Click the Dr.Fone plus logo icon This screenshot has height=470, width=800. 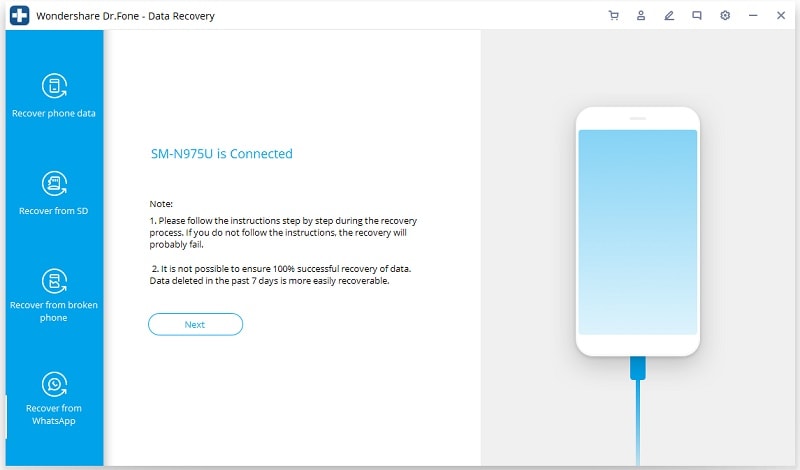(x=19, y=15)
